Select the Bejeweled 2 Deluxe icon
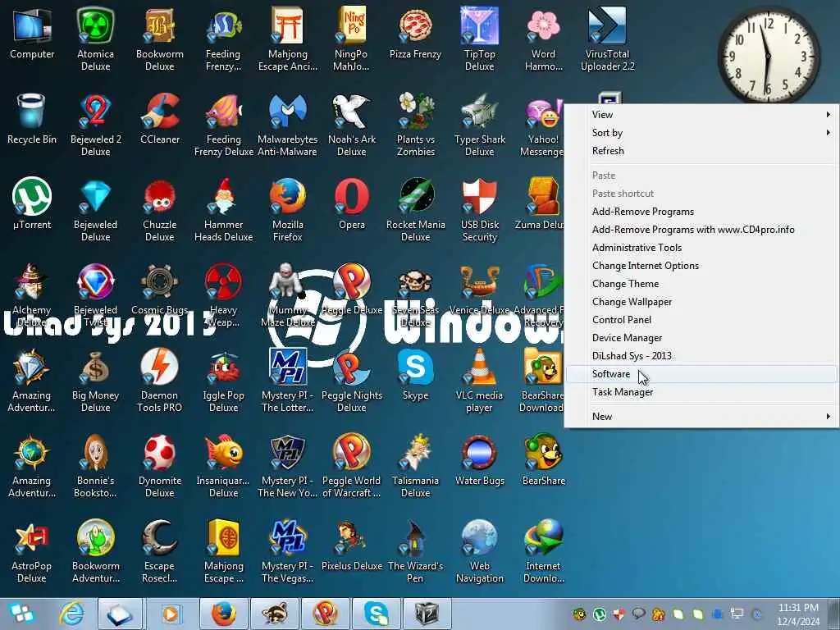The image size is (840, 630). (x=95, y=125)
